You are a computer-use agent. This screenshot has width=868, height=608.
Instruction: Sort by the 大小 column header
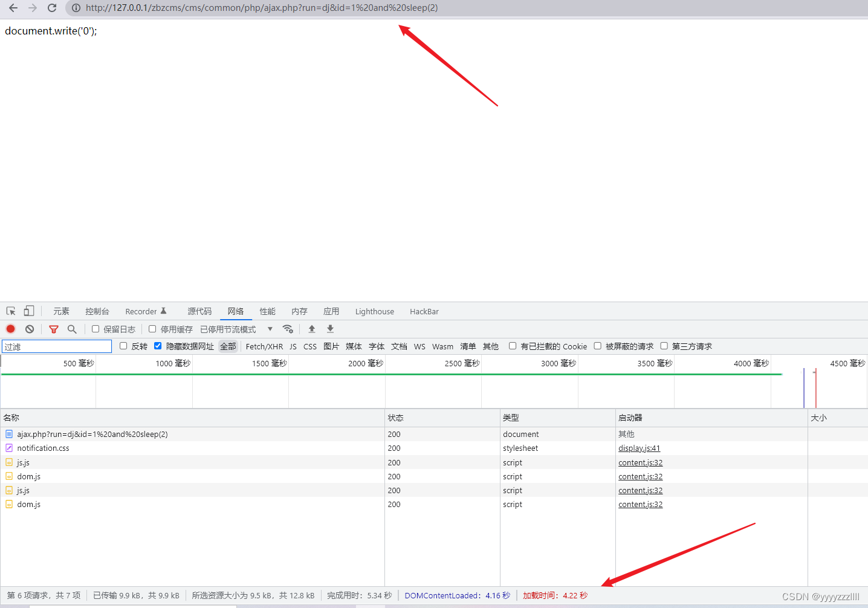[838, 418]
